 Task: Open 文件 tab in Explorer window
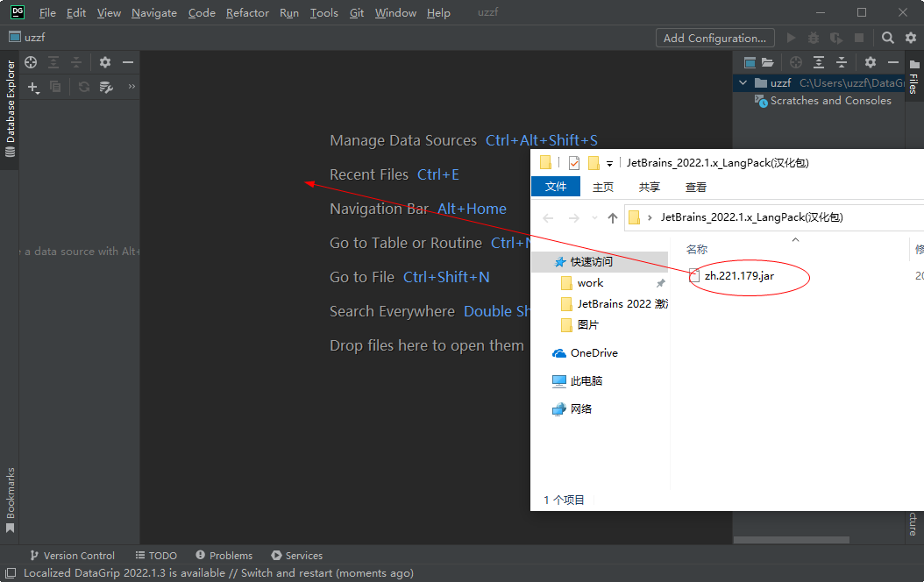(556, 187)
